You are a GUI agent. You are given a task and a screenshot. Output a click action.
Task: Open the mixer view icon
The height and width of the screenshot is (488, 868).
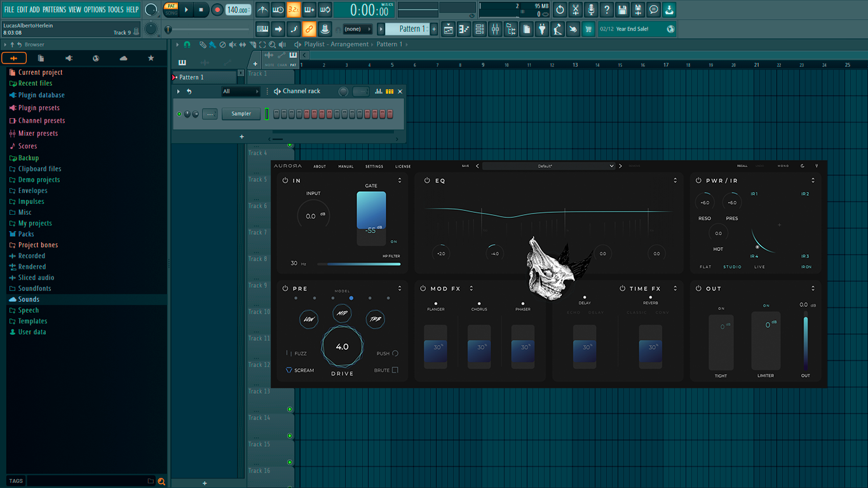(x=495, y=29)
